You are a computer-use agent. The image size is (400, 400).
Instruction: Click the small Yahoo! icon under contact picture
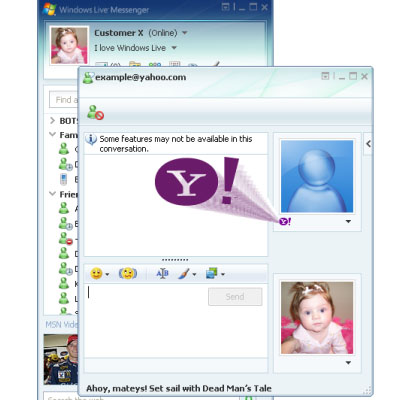click(x=285, y=221)
